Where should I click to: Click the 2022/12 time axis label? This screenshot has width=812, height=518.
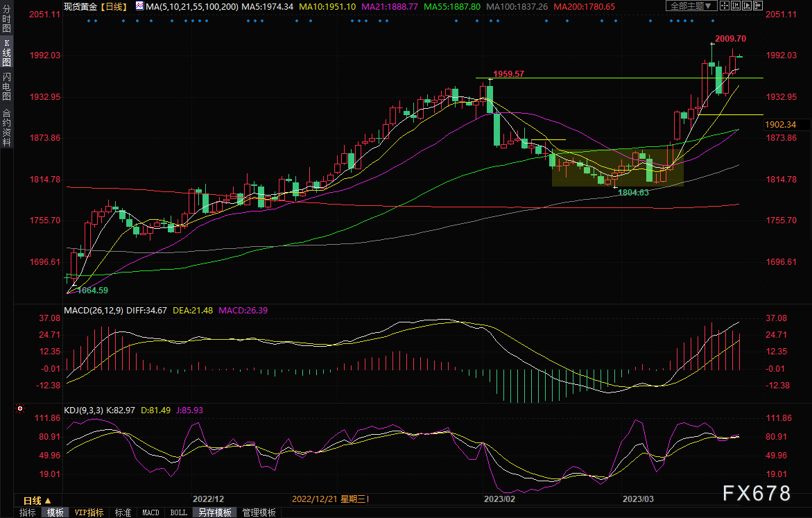[x=208, y=499]
